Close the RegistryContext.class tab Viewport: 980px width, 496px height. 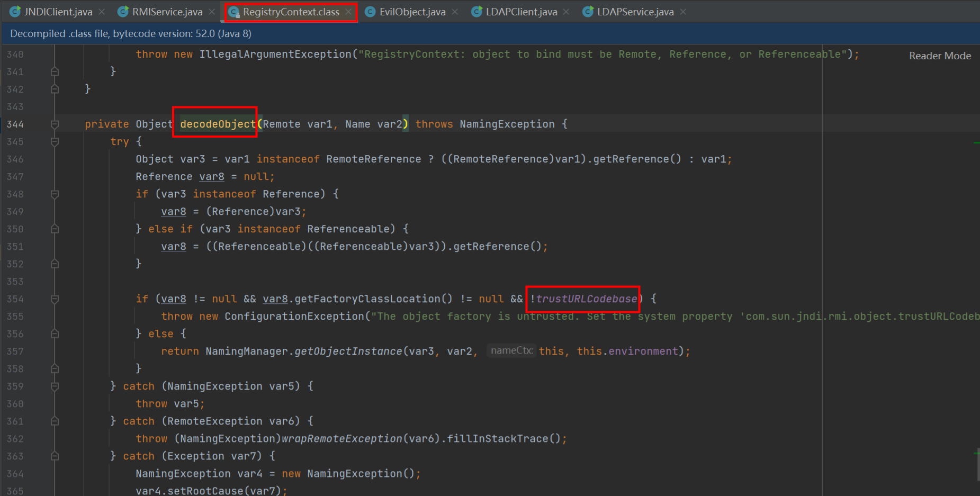(x=348, y=12)
